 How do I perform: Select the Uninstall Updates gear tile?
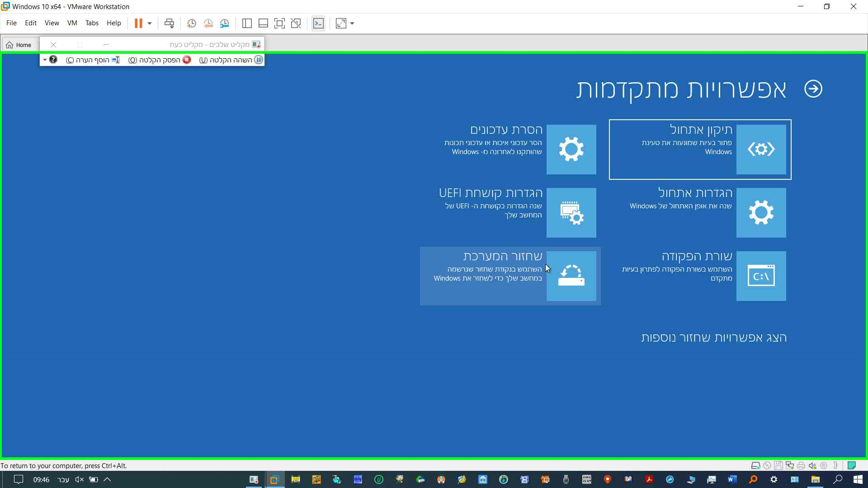571,149
